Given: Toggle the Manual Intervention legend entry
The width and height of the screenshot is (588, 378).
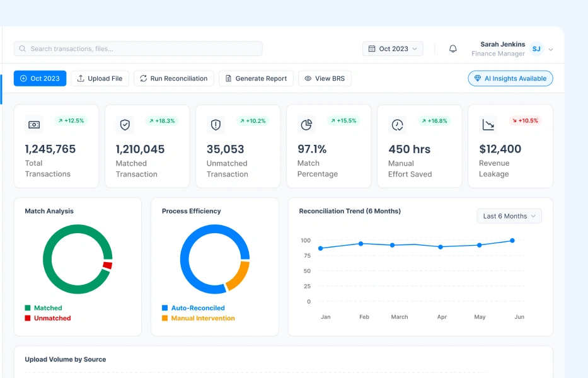Looking at the screenshot, I should point(198,318).
